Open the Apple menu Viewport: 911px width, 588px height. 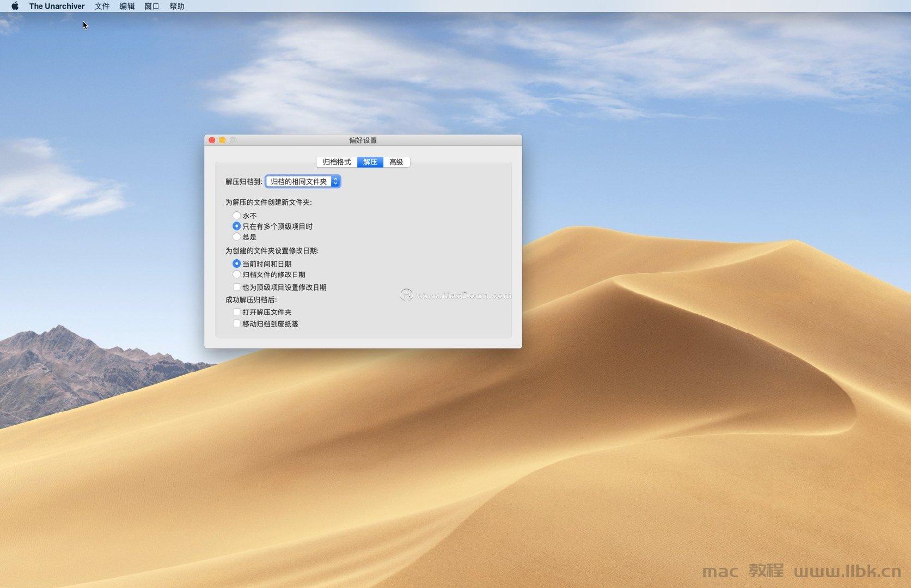point(15,6)
